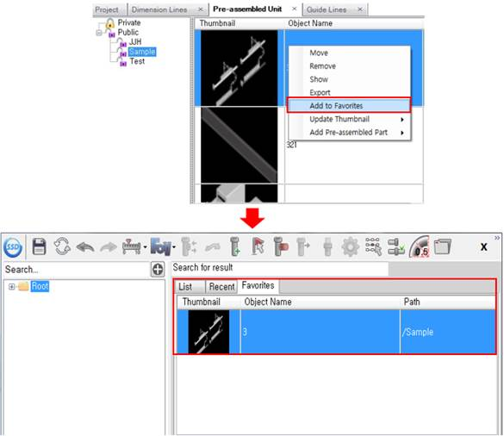Close the Pre-assembled Unit tab
The image size is (504, 436).
294,9
